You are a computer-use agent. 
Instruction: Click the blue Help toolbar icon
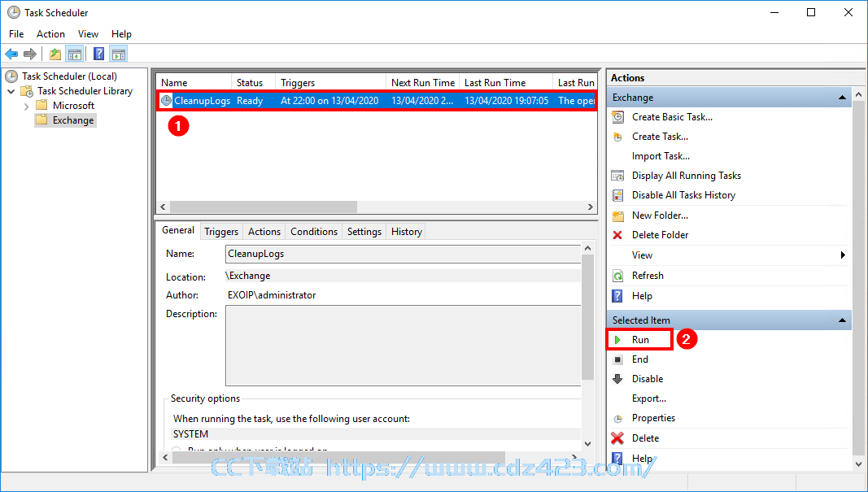(x=99, y=54)
